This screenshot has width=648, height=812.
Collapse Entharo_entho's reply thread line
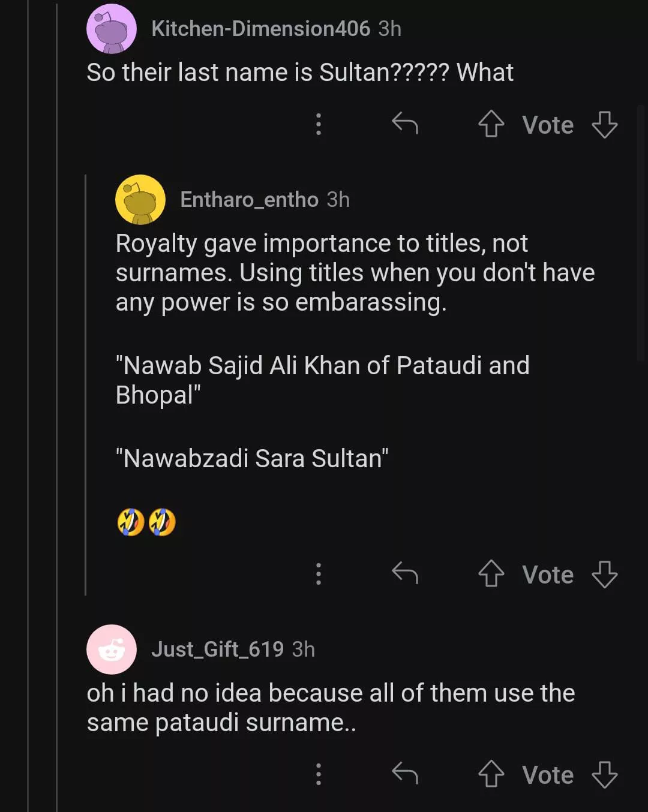pyautogui.click(x=86, y=384)
